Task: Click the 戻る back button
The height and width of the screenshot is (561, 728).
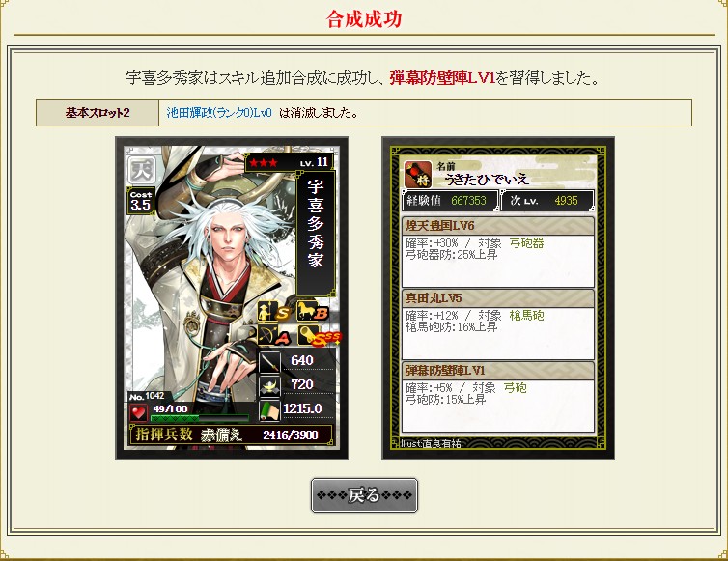Action: 364,495
